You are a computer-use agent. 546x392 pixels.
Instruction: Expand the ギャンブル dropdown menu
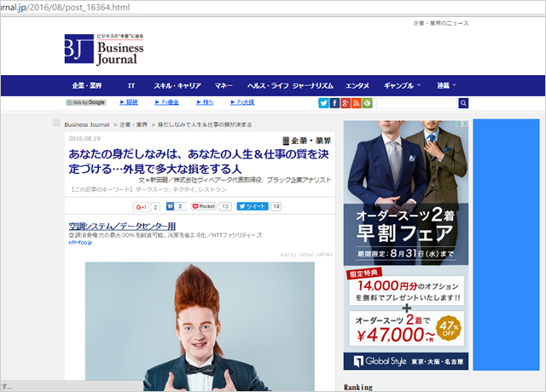(x=403, y=86)
